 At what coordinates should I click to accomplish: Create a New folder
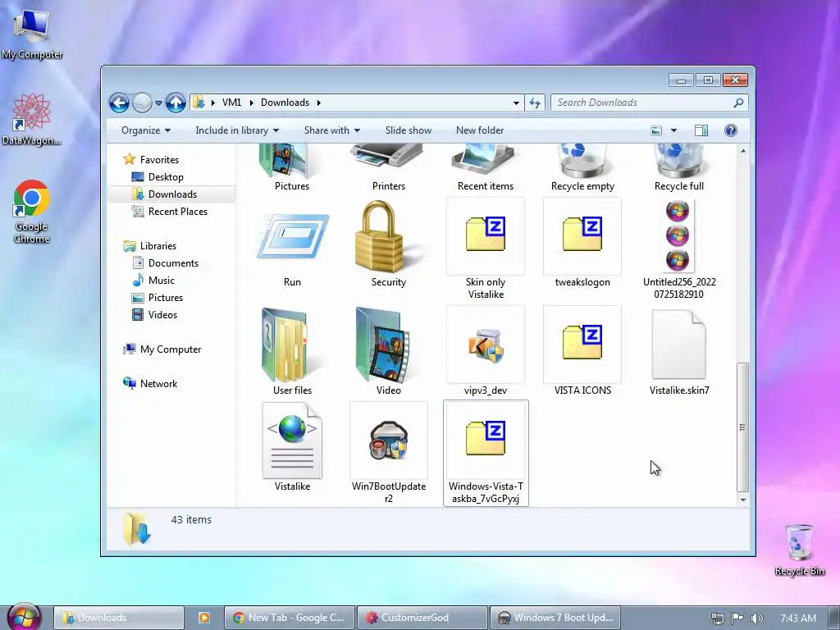pyautogui.click(x=480, y=130)
